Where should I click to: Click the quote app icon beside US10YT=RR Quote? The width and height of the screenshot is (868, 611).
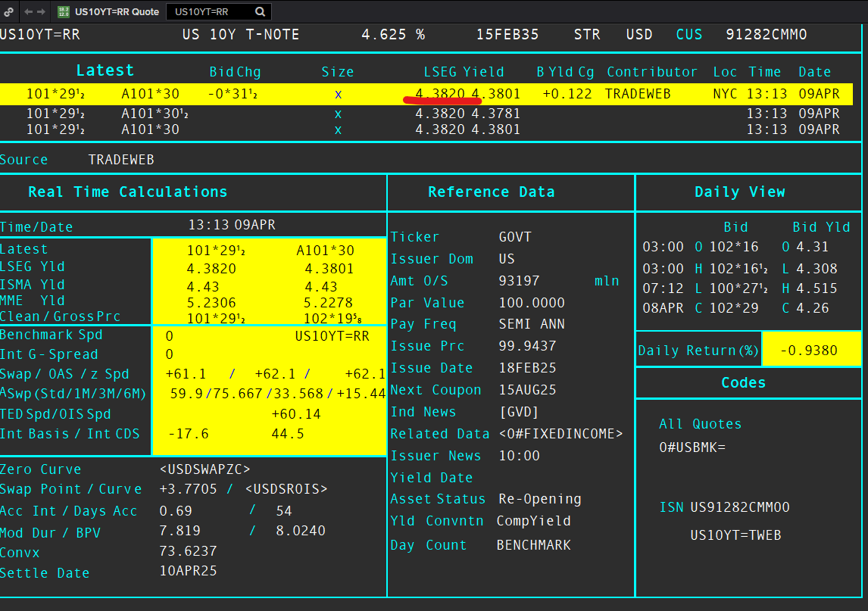[64, 11]
